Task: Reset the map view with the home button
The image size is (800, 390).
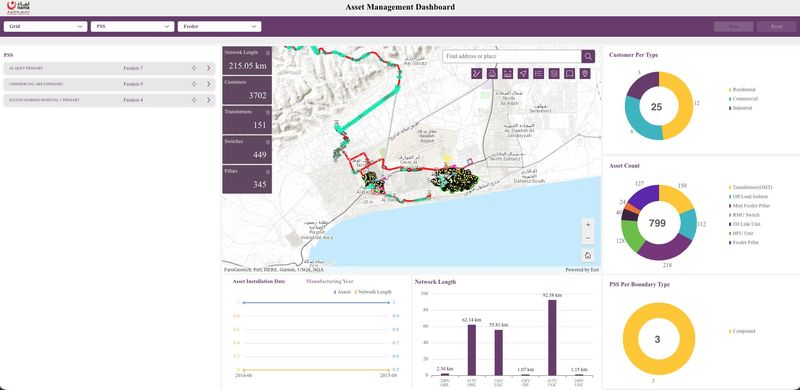Action: [588, 255]
